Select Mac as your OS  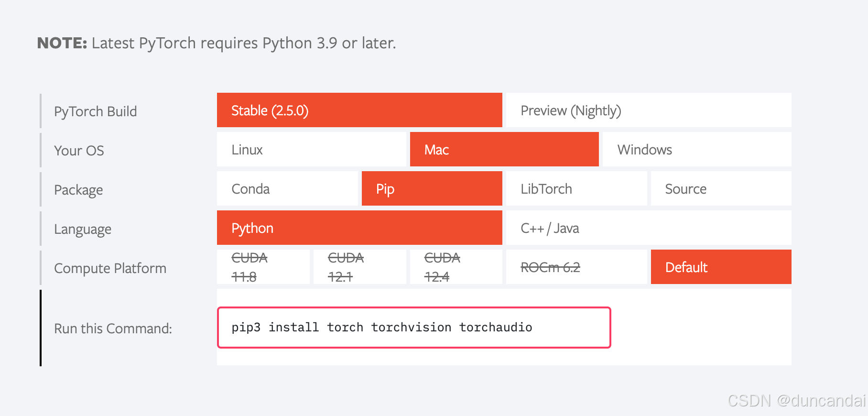(x=504, y=149)
